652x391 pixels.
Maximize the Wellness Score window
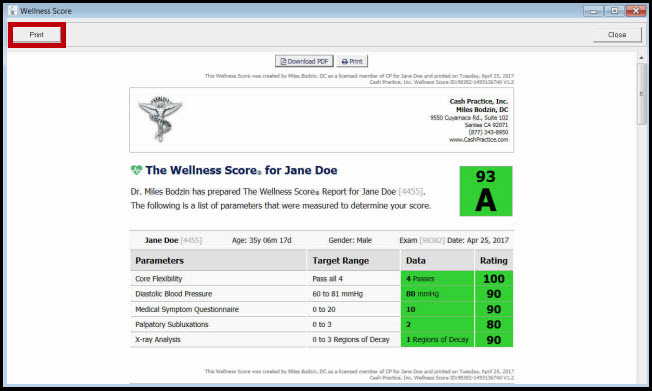[614, 11]
